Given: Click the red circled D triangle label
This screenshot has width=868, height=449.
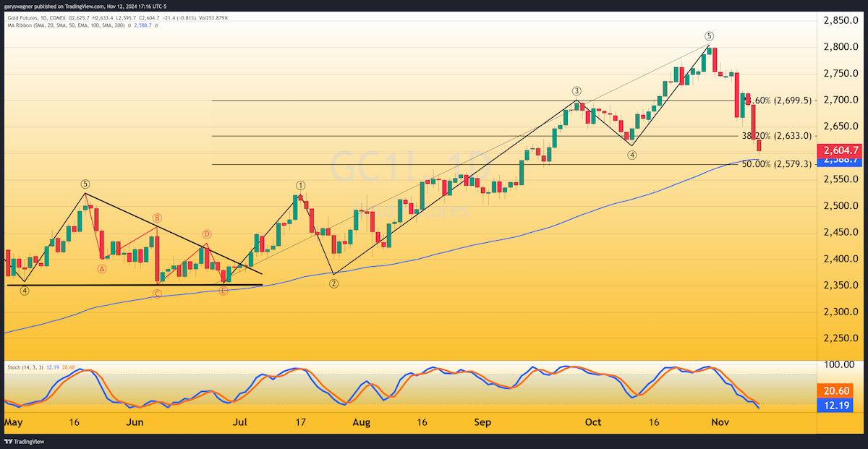Looking at the screenshot, I should click(207, 234).
